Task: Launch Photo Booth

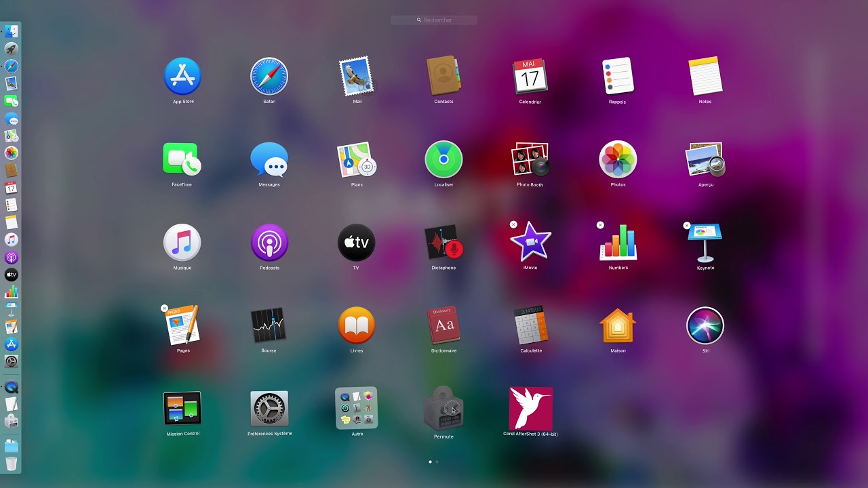Action: tap(530, 159)
